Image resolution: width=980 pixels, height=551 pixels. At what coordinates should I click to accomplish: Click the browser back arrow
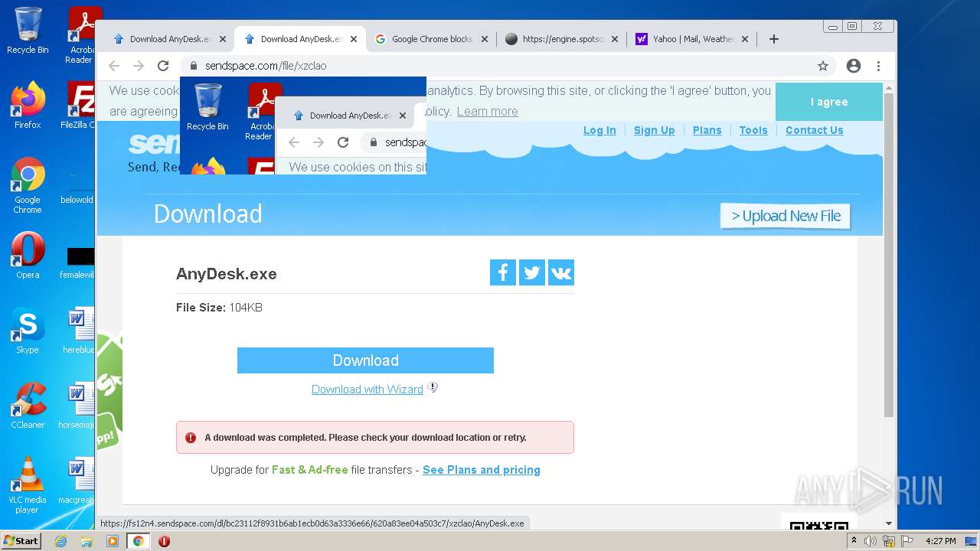click(114, 66)
